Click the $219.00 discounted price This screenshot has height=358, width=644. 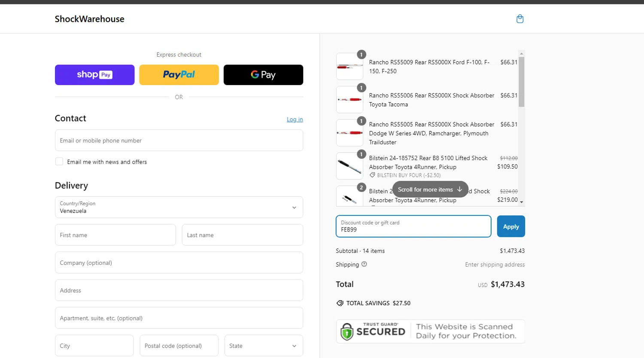click(507, 200)
